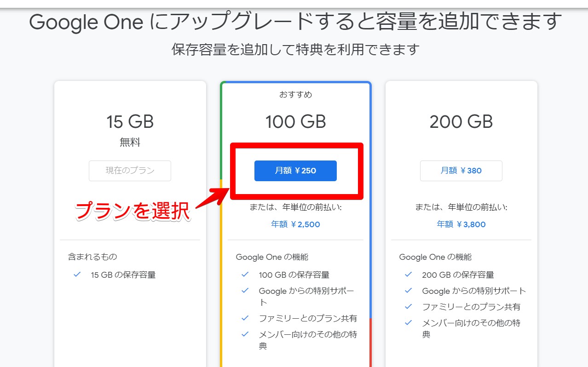Viewport: 588px width, 367px height.
Task: Open the 年額 ¥3,800 yearly prepayment link
Action: pyautogui.click(x=461, y=224)
